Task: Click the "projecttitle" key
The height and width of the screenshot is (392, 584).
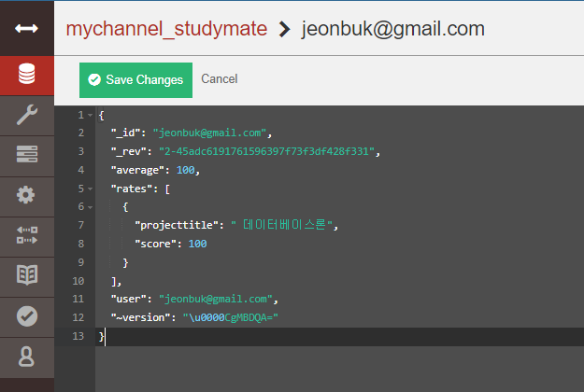Action: pyautogui.click(x=177, y=225)
